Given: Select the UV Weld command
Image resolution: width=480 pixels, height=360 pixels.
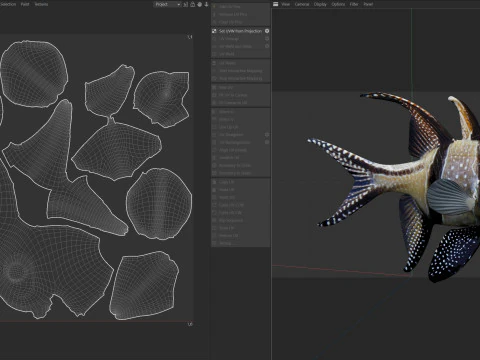Looking at the screenshot, I should click(240, 54).
